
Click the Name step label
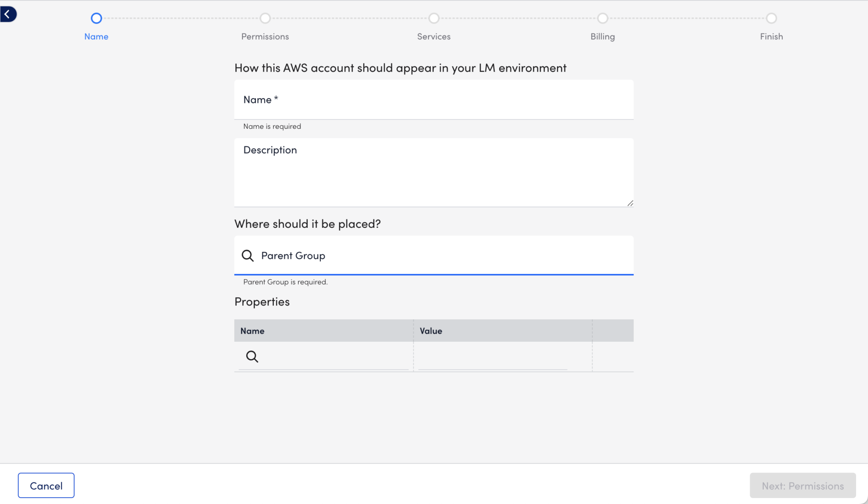pyautogui.click(x=96, y=36)
